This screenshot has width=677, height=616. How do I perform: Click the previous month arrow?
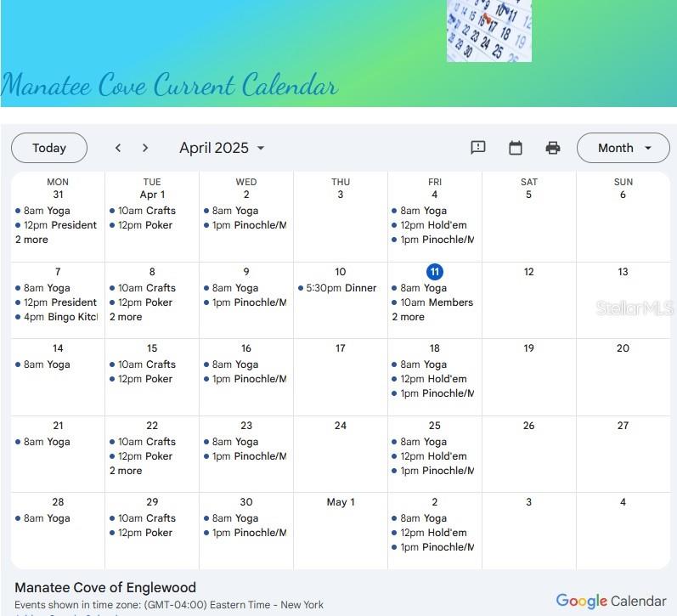pos(118,148)
